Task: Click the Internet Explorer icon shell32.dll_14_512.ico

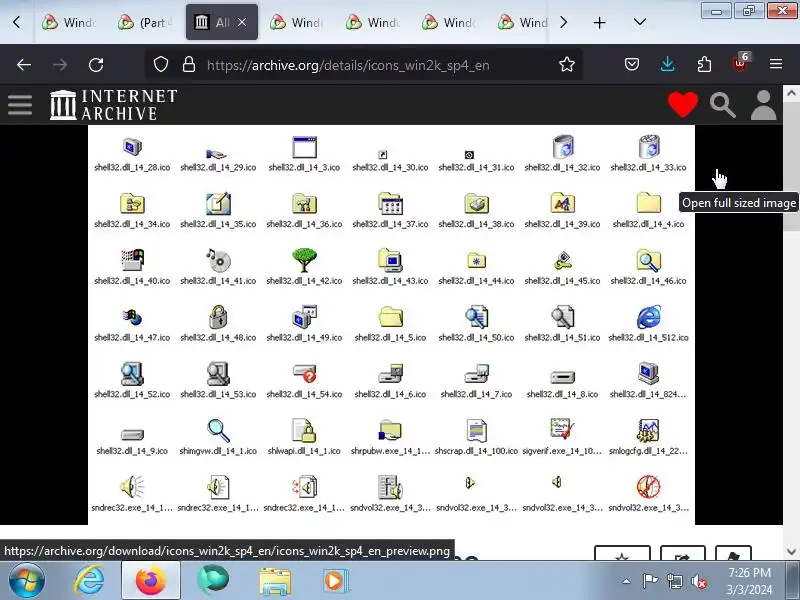Action: (x=648, y=317)
